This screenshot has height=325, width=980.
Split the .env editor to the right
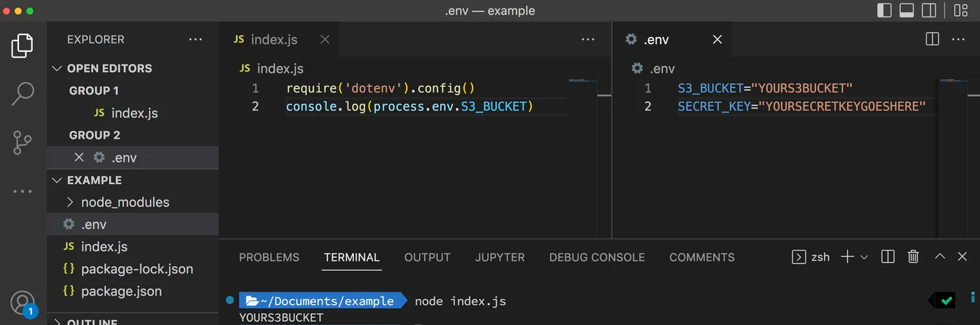coord(932,39)
